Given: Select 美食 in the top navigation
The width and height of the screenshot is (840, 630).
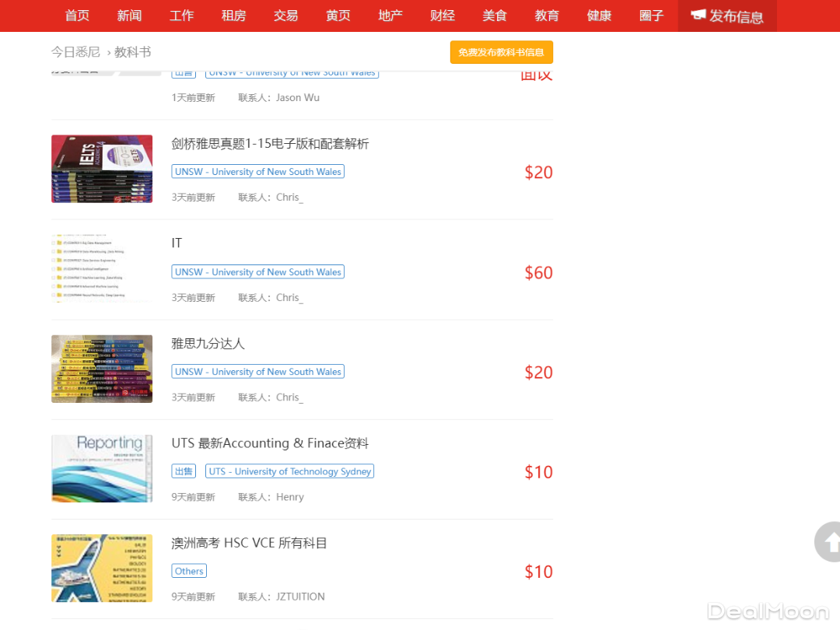Looking at the screenshot, I should coord(495,16).
